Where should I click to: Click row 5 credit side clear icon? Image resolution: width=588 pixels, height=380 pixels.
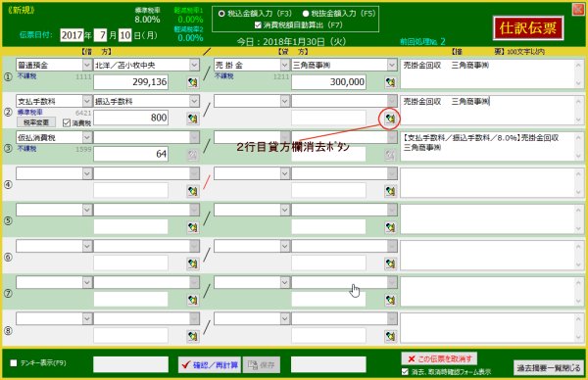pos(390,227)
